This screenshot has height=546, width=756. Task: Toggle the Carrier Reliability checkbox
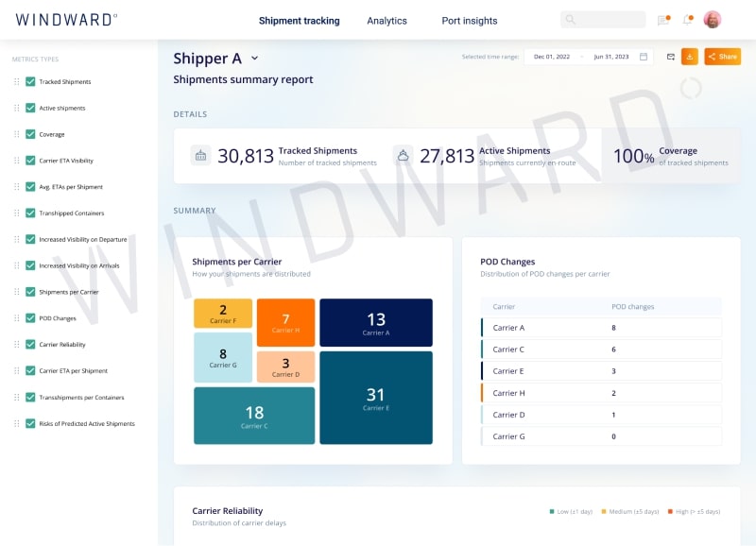30,345
